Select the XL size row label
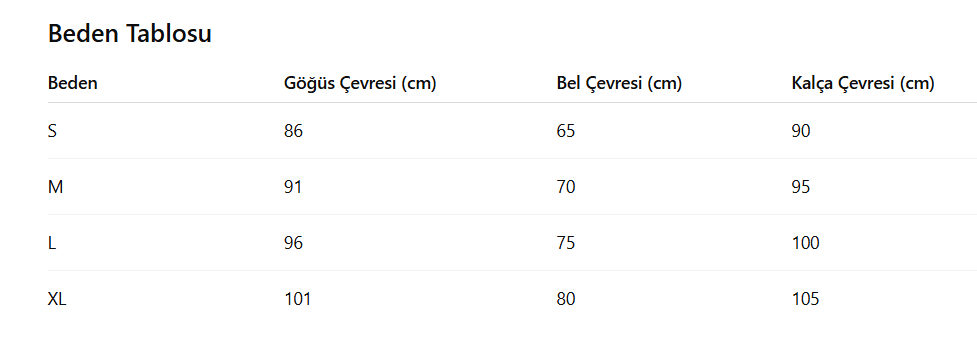 (x=57, y=299)
